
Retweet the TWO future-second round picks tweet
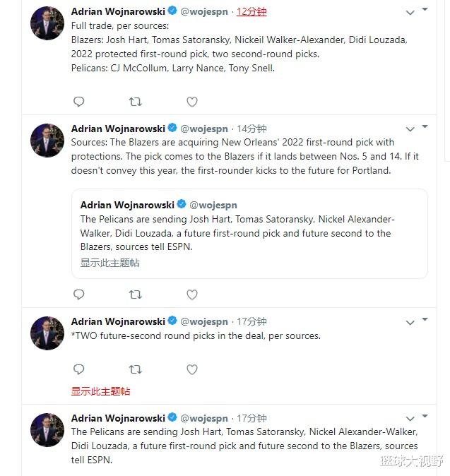136,369
